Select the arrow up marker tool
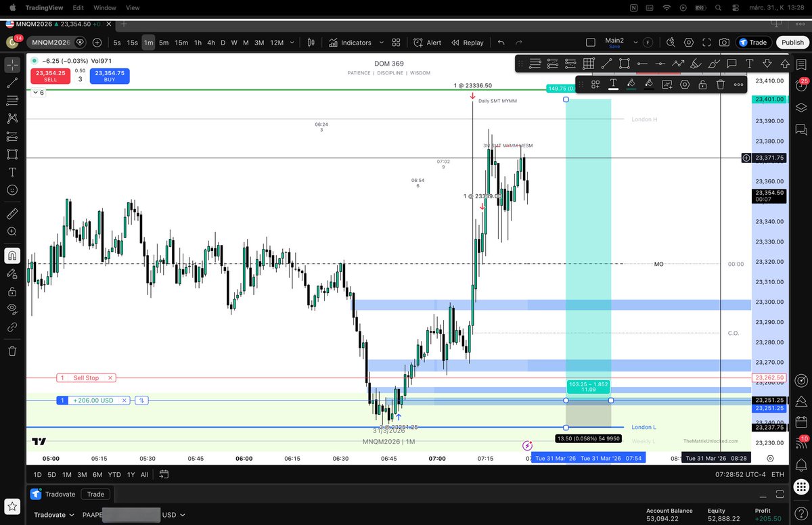The image size is (812, 525). coord(785,64)
